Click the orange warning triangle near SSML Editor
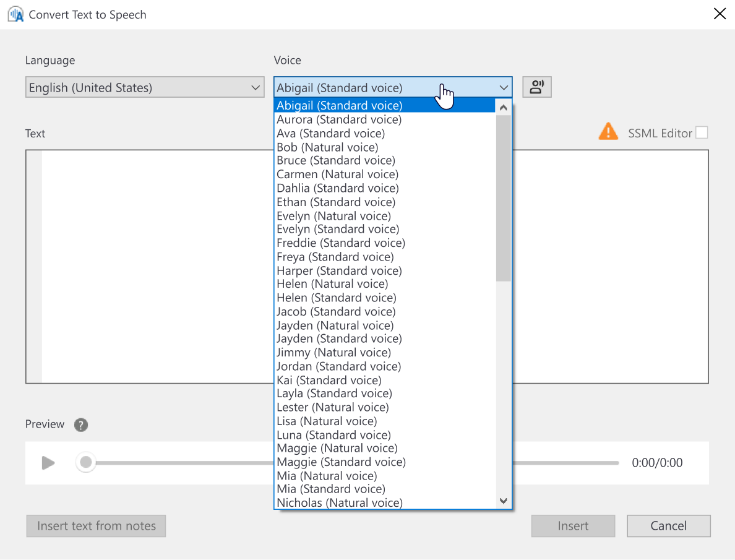Viewport: 735px width, 560px height. coord(608,132)
